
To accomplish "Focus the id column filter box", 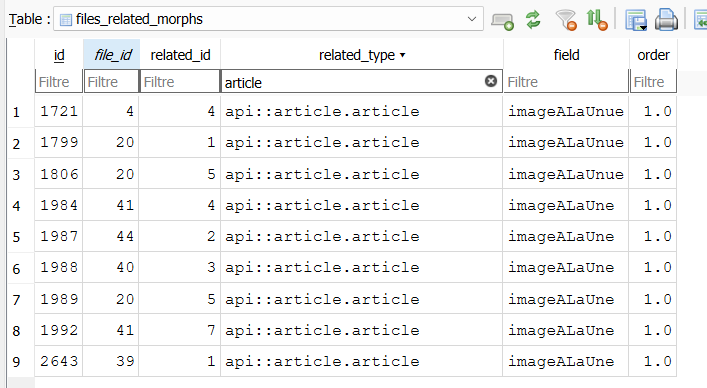I will 59,82.
